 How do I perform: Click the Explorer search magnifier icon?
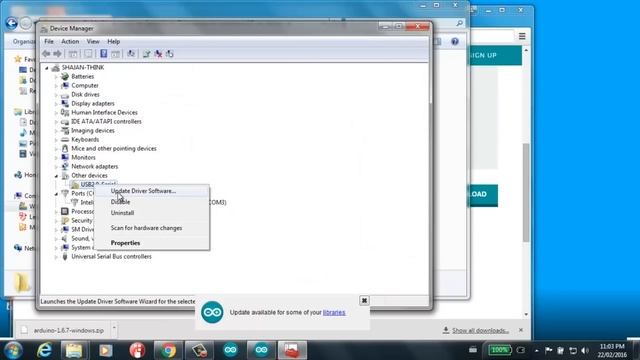(x=460, y=23)
